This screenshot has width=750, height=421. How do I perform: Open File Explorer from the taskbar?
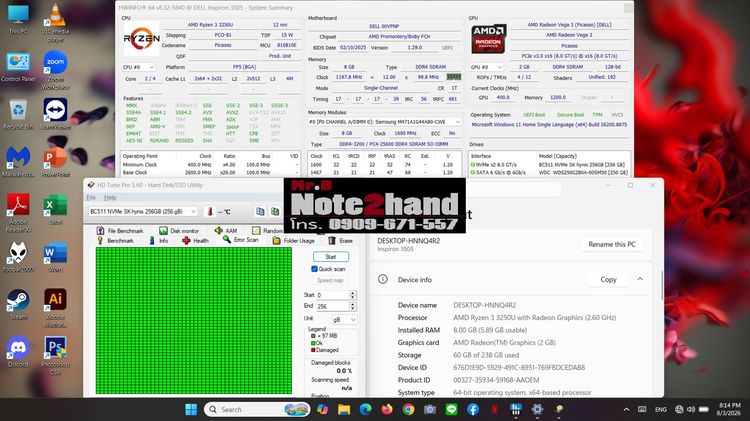(x=344, y=410)
